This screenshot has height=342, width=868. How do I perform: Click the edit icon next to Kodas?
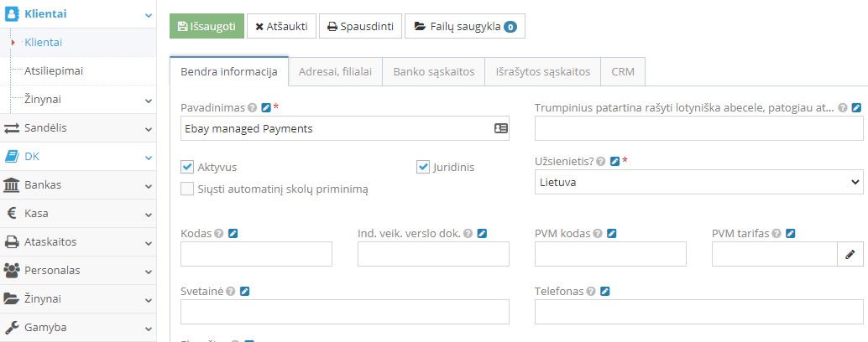[x=233, y=233]
